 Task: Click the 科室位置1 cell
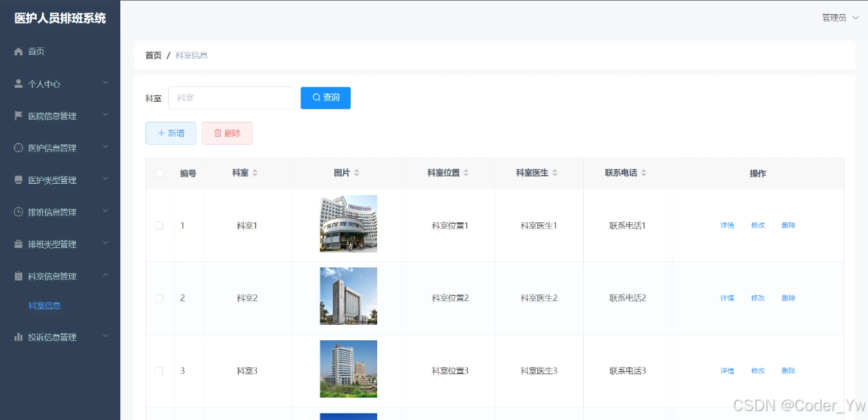(x=450, y=226)
